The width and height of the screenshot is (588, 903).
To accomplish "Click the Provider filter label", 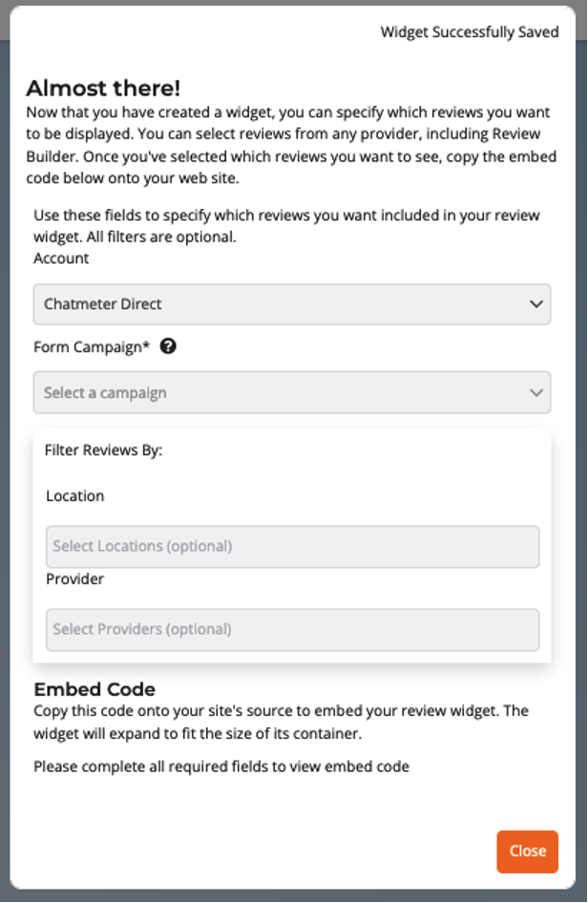I will tap(73, 578).
